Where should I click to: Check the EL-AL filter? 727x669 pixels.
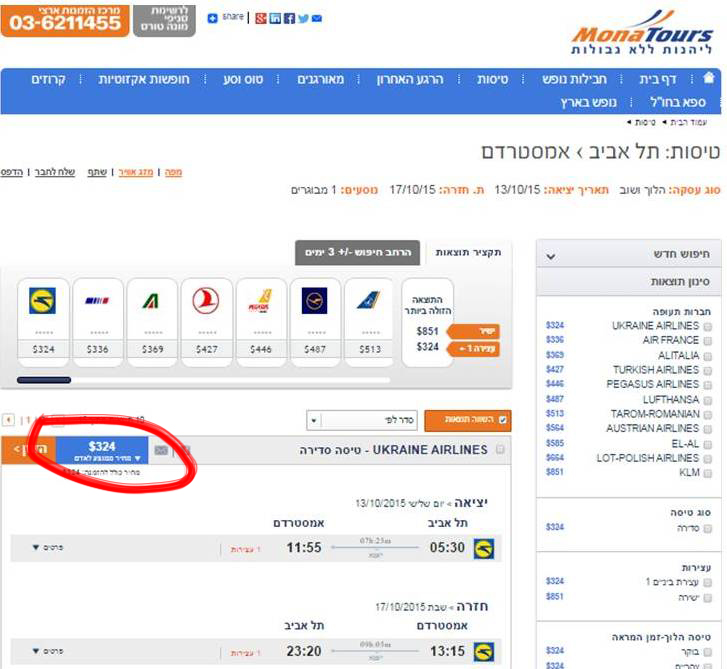coord(708,445)
